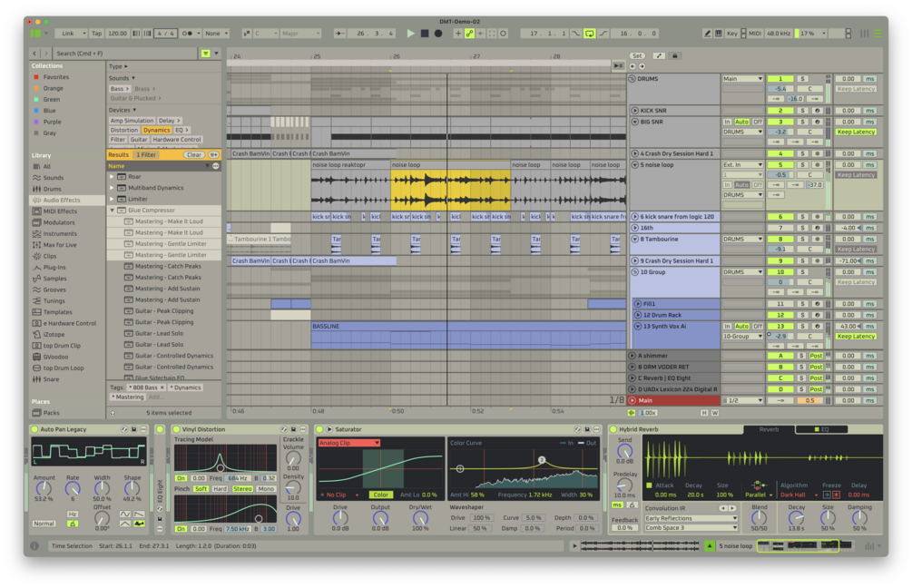The width and height of the screenshot is (912, 588).
Task: Click the Color button in Saturator
Action: pos(380,495)
